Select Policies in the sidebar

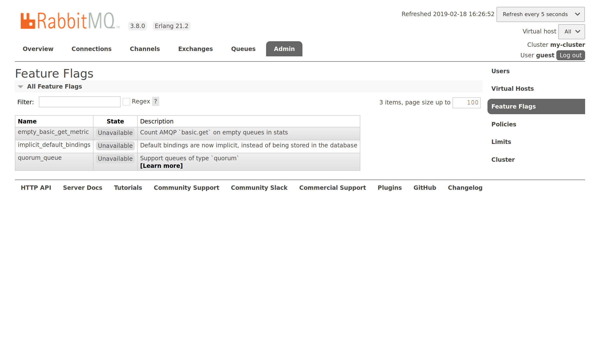click(x=504, y=124)
